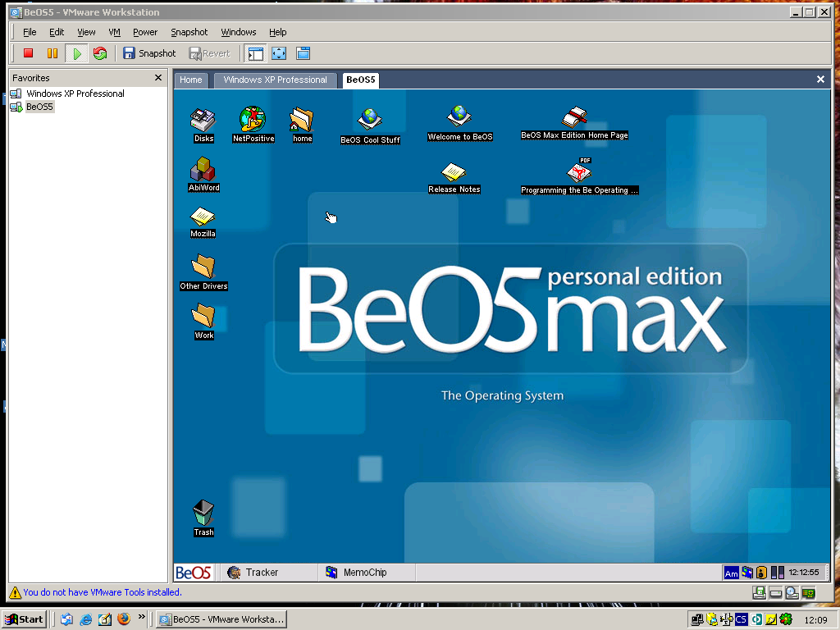This screenshot has width=840, height=630.
Task: Click the Am tray icon in Deskbar
Action: click(731, 573)
